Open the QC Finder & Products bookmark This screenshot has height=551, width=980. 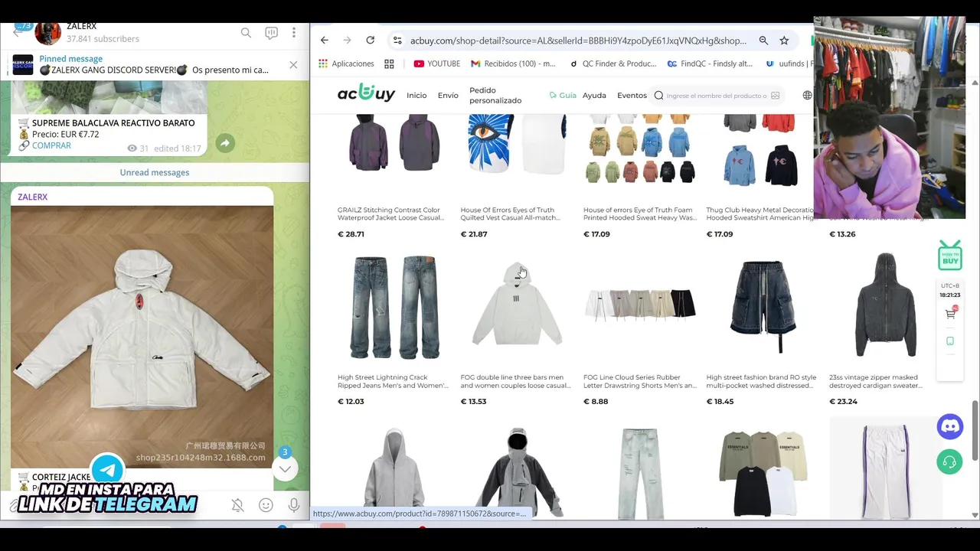click(613, 64)
